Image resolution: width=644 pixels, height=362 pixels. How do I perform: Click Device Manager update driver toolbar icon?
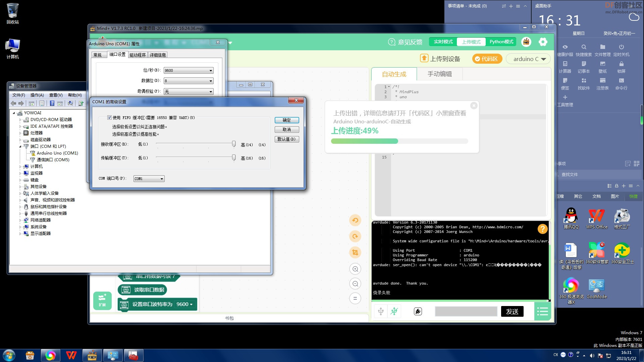tap(81, 103)
